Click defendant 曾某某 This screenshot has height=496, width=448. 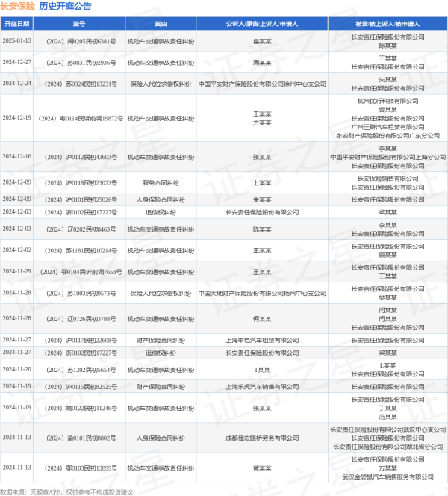tap(388, 110)
